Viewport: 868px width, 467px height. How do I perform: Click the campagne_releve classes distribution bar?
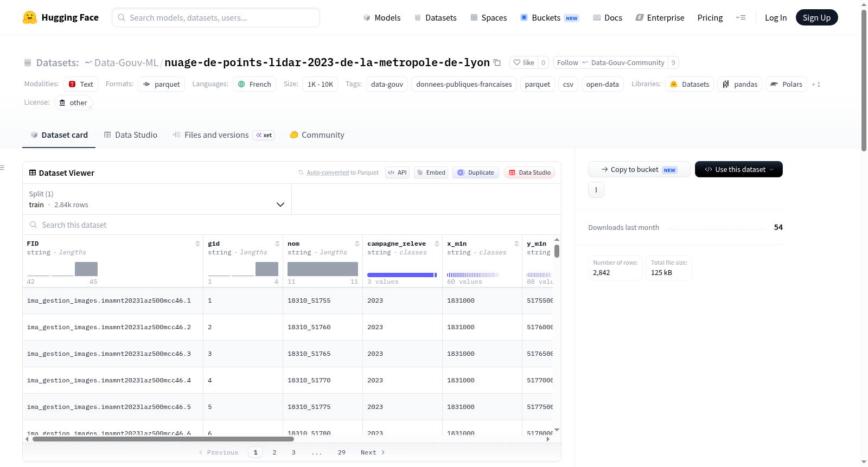[402, 275]
